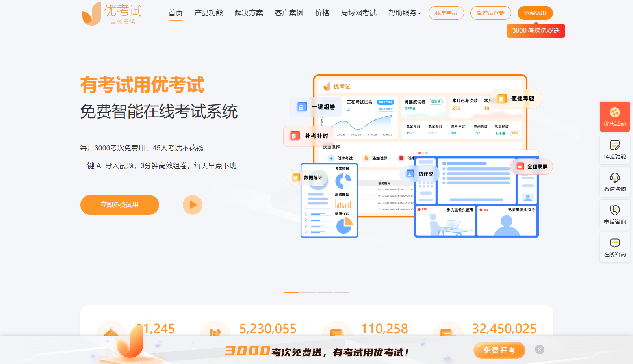Click the 立即免费试用 button
Screen dimensions: 633x364
(x=120, y=205)
